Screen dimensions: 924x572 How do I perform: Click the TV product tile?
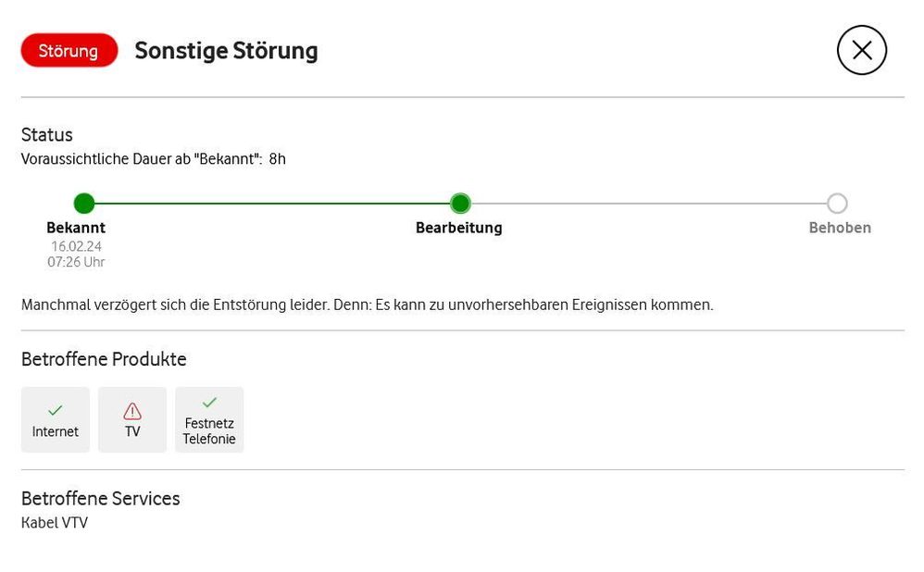click(x=132, y=420)
